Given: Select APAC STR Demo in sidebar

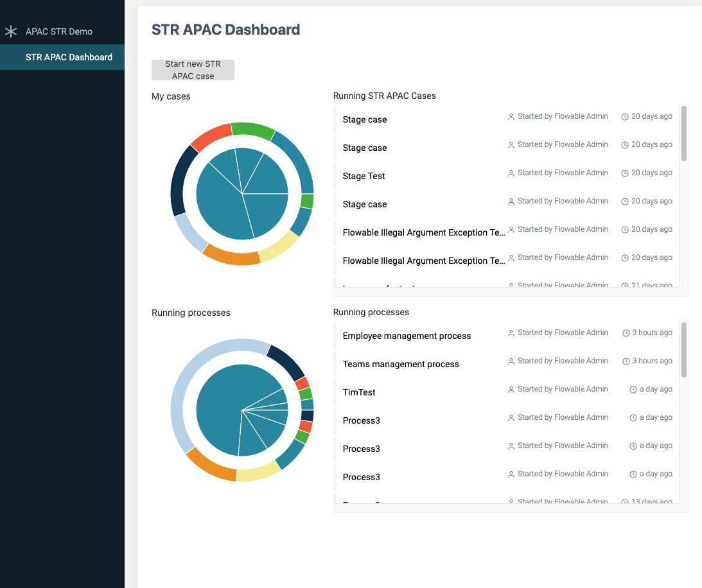Looking at the screenshot, I should coord(59,31).
